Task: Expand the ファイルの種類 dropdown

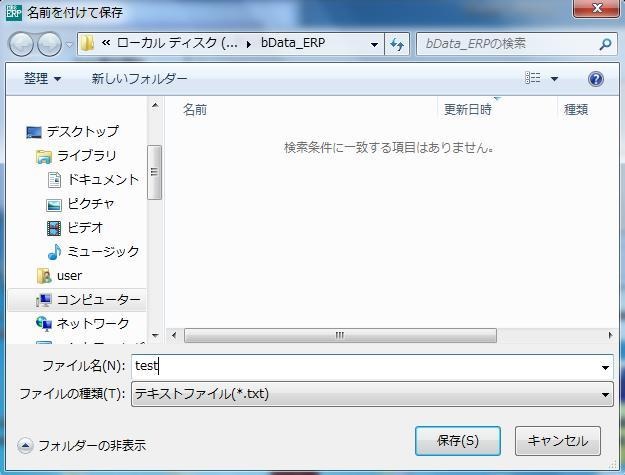Action: (605, 394)
